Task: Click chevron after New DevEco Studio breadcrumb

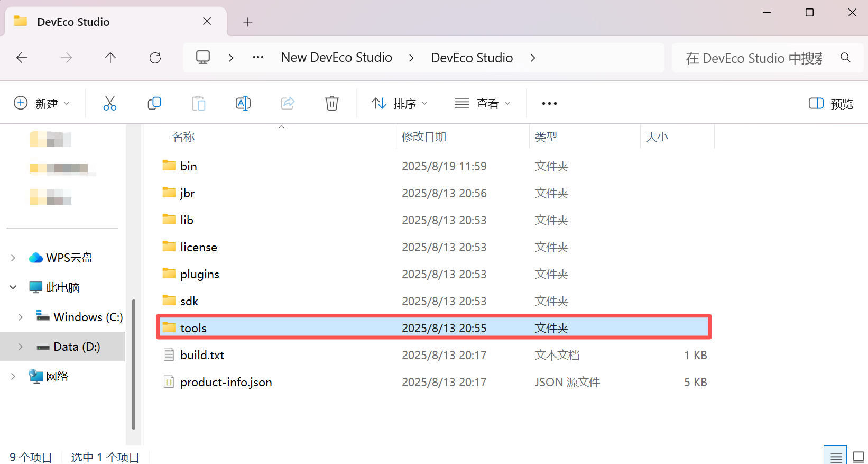Action: click(x=411, y=58)
